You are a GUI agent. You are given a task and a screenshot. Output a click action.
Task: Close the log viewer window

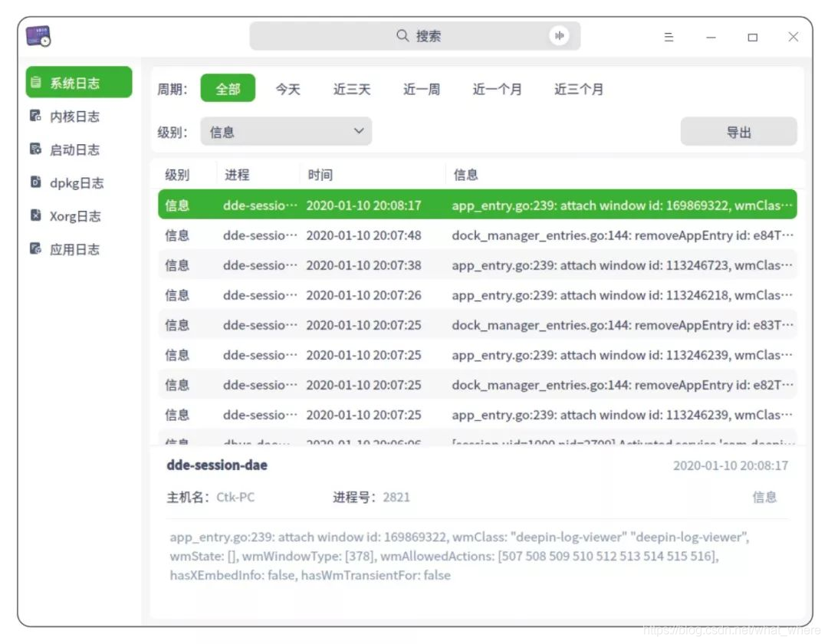point(793,37)
